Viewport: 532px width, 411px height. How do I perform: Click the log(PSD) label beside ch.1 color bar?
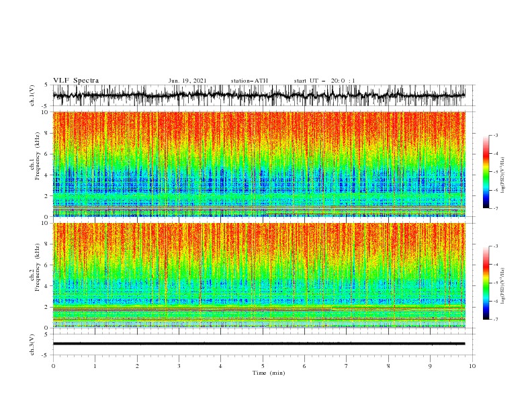click(x=503, y=175)
